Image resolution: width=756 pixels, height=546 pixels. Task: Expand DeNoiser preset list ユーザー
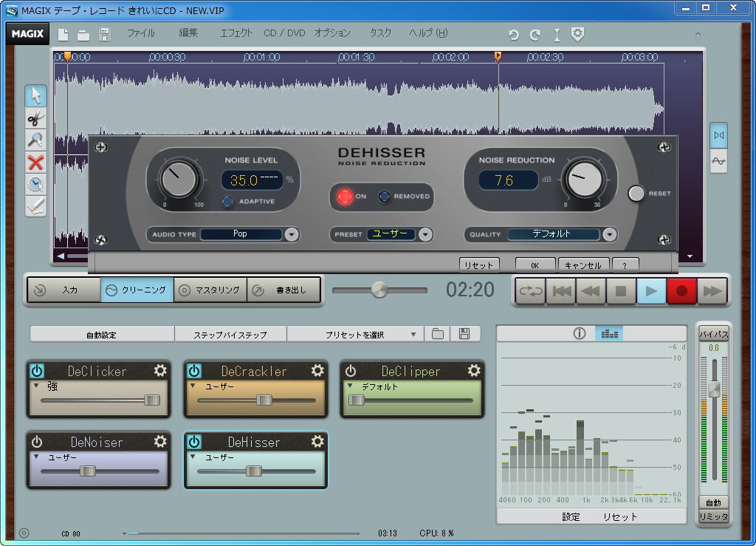tap(37, 457)
